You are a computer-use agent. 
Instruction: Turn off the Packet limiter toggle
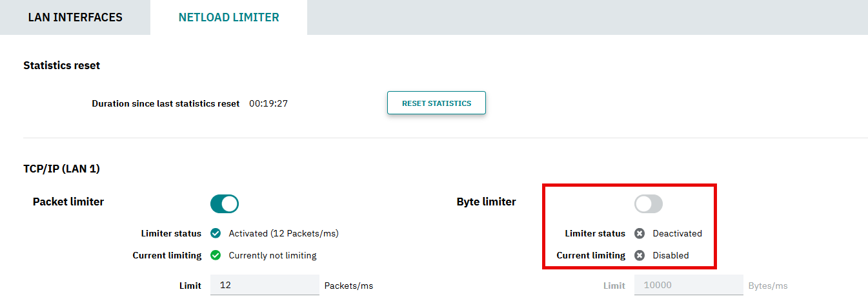(225, 204)
